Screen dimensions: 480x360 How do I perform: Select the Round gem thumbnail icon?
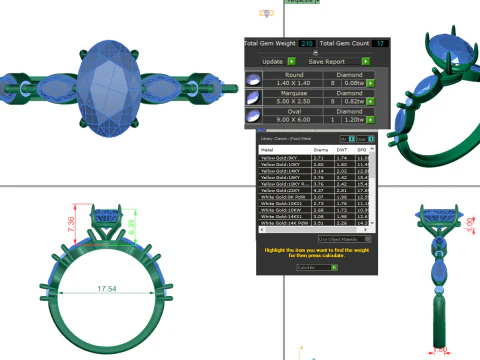254,79
